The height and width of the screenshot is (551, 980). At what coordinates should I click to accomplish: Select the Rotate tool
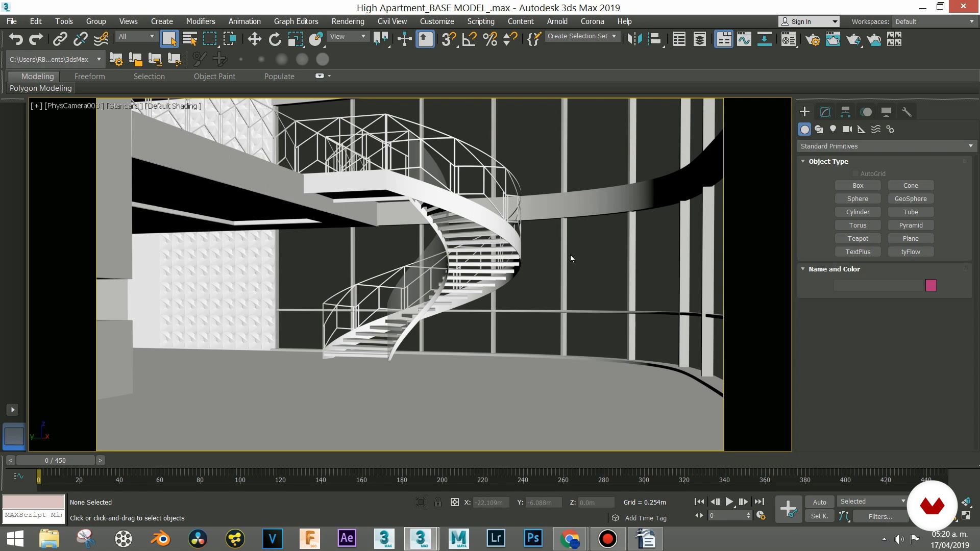[x=275, y=39]
